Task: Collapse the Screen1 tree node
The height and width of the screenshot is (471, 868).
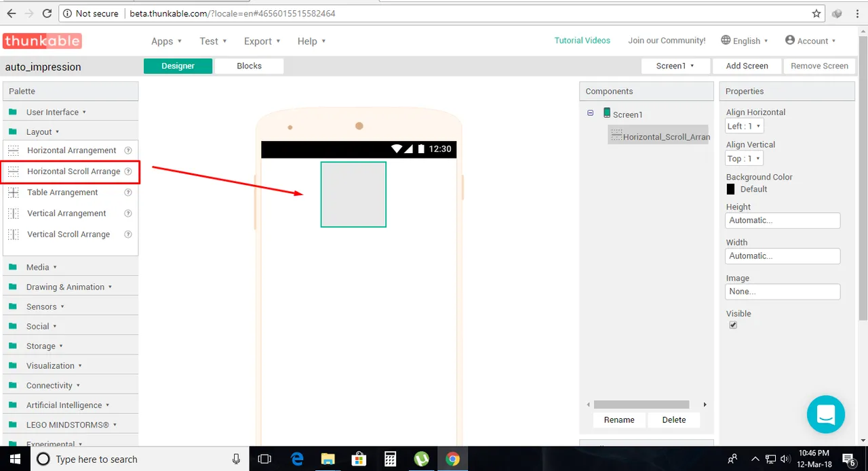Action: click(x=590, y=113)
